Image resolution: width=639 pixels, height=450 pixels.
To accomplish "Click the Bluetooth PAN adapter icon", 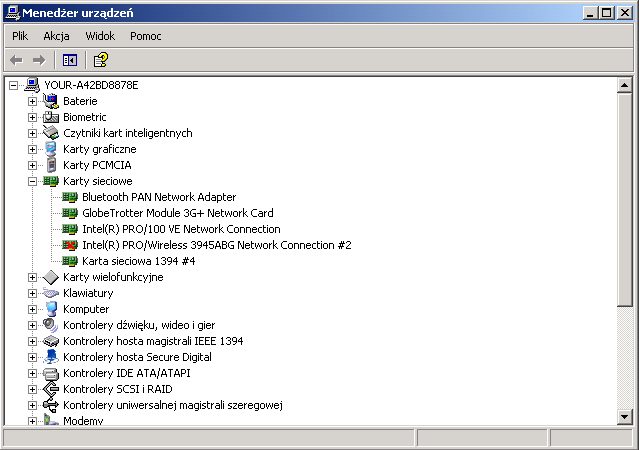I will point(70,197).
